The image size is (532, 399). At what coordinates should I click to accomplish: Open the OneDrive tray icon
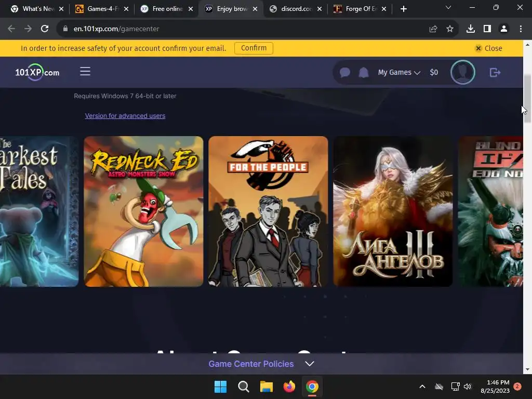coord(439,387)
